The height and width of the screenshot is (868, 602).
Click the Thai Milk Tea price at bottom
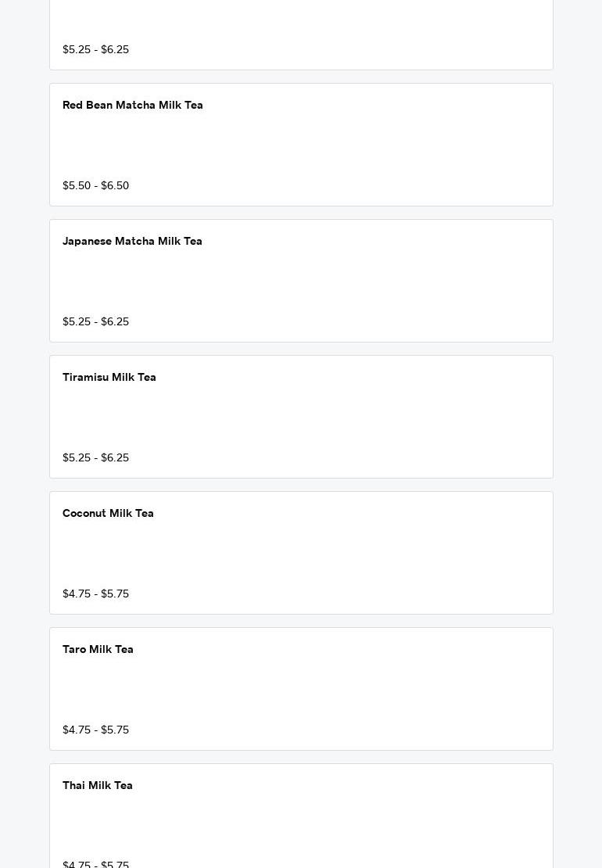(95, 863)
